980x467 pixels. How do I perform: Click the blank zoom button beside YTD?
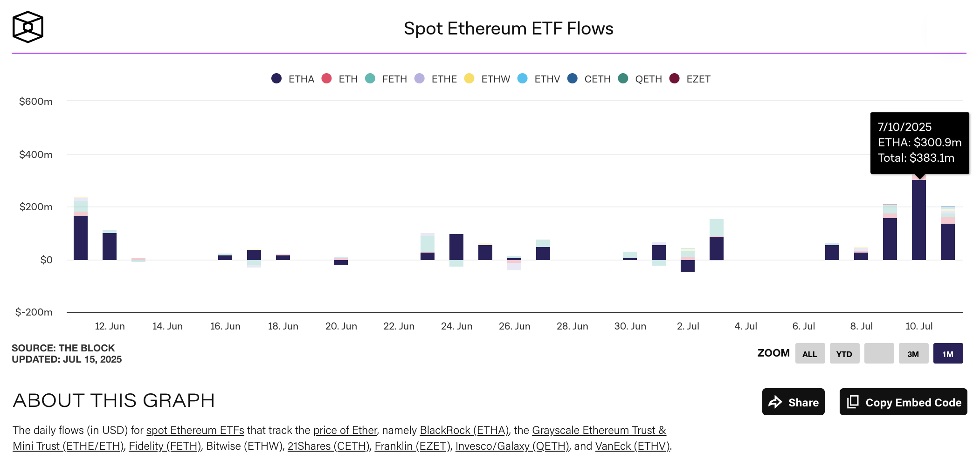[879, 354]
